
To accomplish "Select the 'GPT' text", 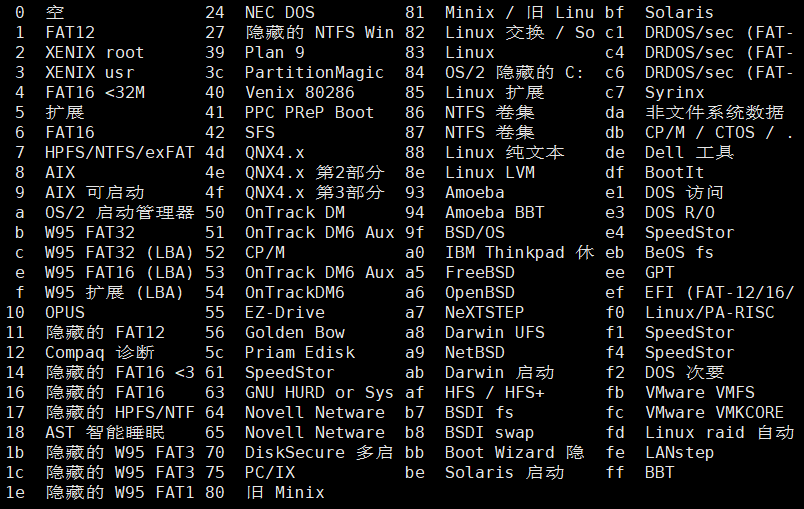I will [660, 272].
